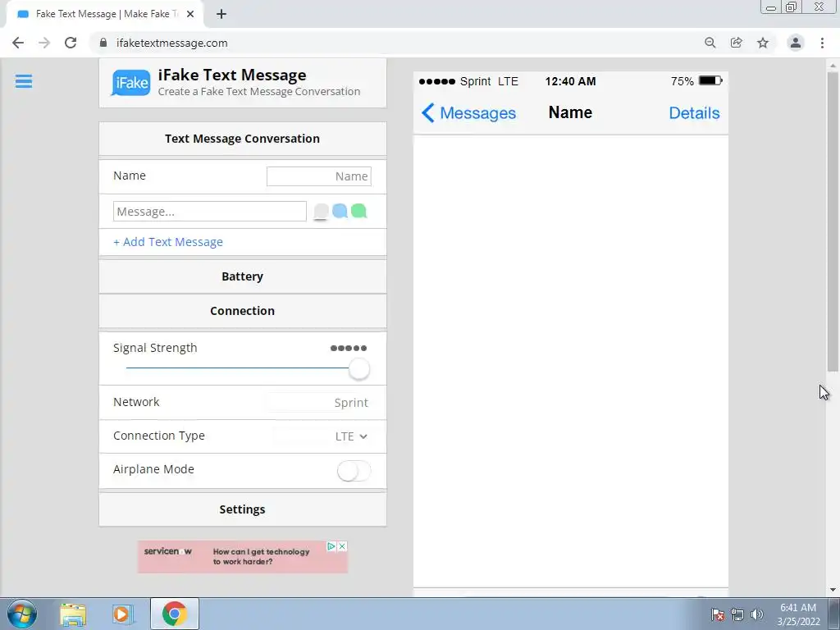The height and width of the screenshot is (630, 840).
Task: Collapse the Connection section
Action: tap(243, 311)
